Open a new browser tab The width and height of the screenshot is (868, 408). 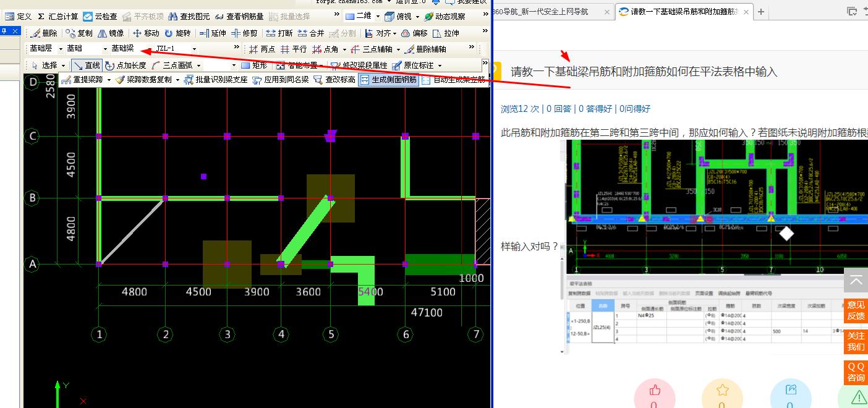(x=761, y=12)
